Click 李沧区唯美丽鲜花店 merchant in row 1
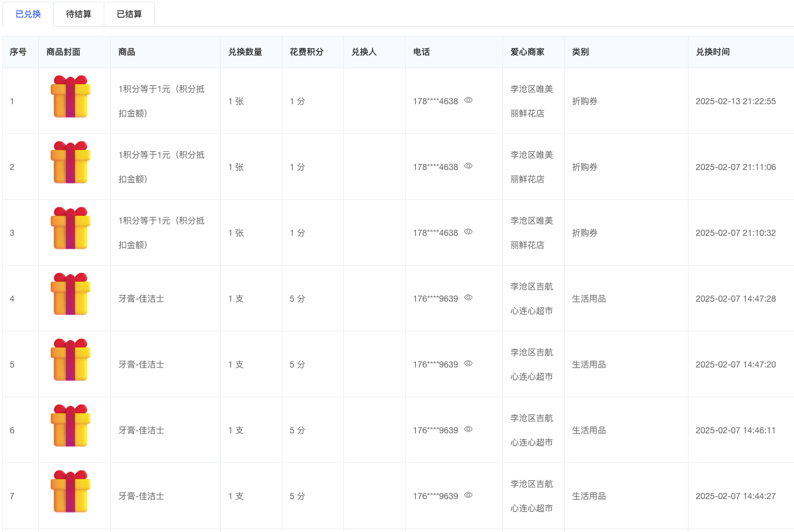Image resolution: width=794 pixels, height=532 pixels. tap(531, 101)
